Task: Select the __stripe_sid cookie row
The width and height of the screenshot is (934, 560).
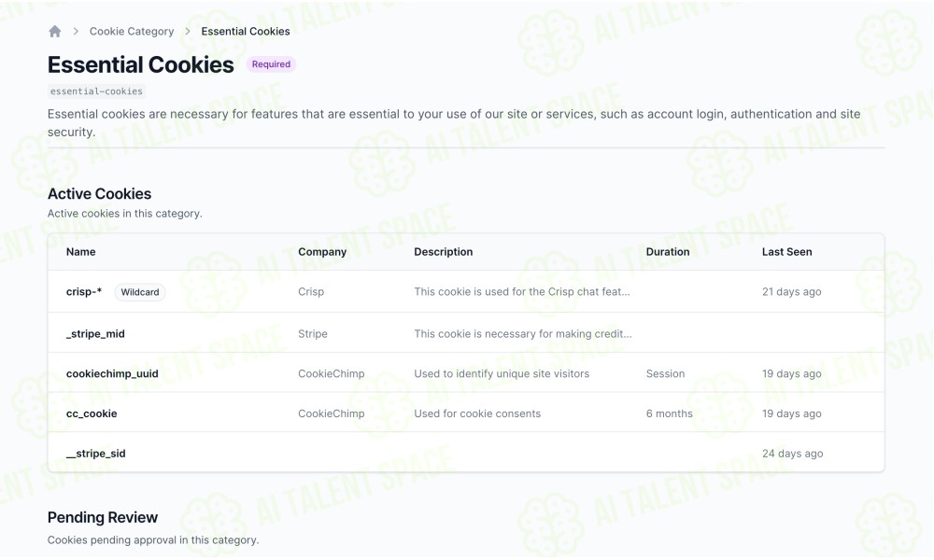Action: pos(466,453)
